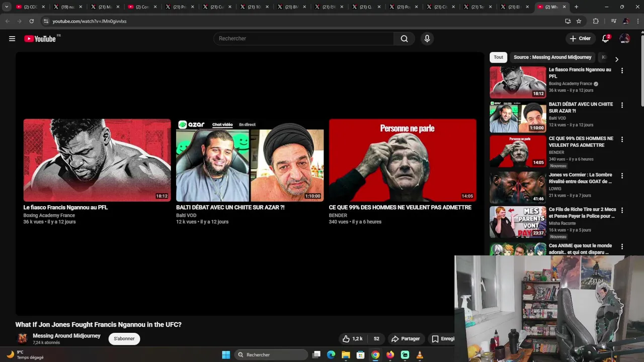The width and height of the screenshot is (644, 362).
Task: Open Balti VOD channel link under end-screen video
Action: coord(186,216)
